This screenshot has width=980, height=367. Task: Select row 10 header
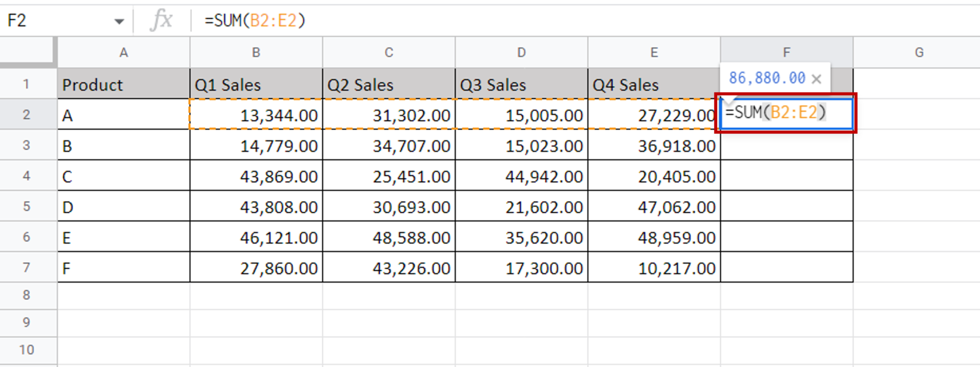[28, 350]
